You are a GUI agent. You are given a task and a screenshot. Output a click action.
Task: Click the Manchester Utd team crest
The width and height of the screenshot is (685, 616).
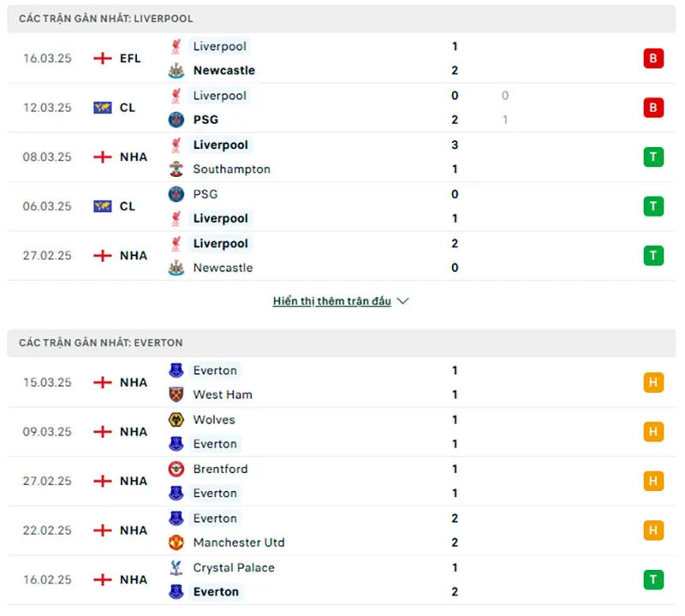[x=176, y=542]
